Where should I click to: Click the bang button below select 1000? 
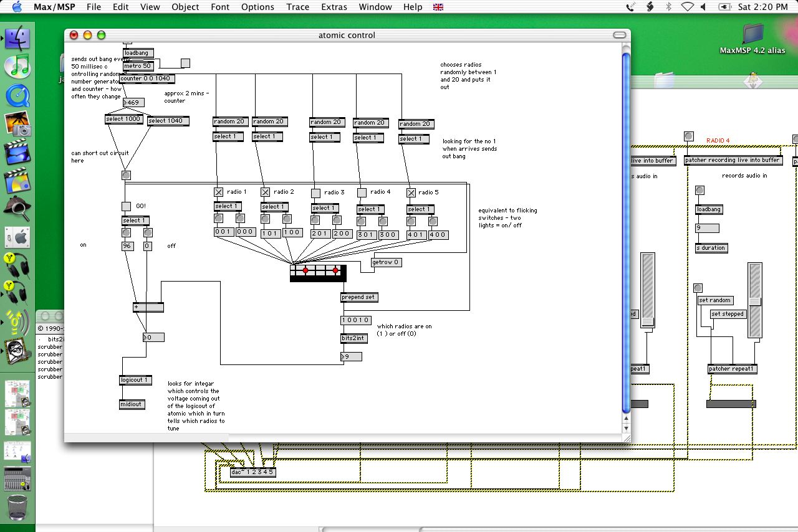coord(126,176)
